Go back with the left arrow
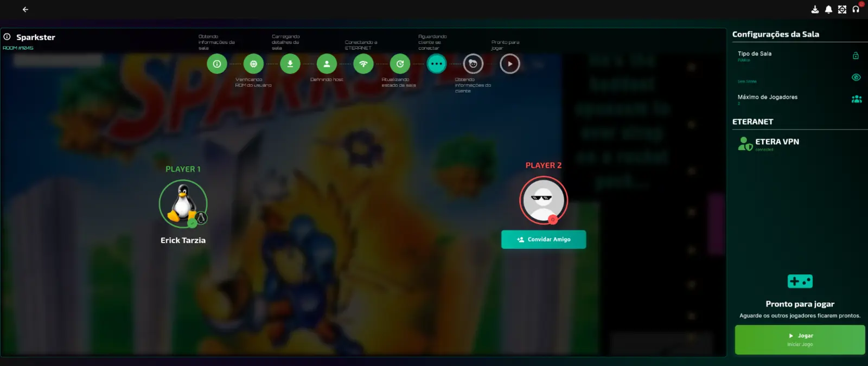Image resolution: width=868 pixels, height=366 pixels. [25, 9]
